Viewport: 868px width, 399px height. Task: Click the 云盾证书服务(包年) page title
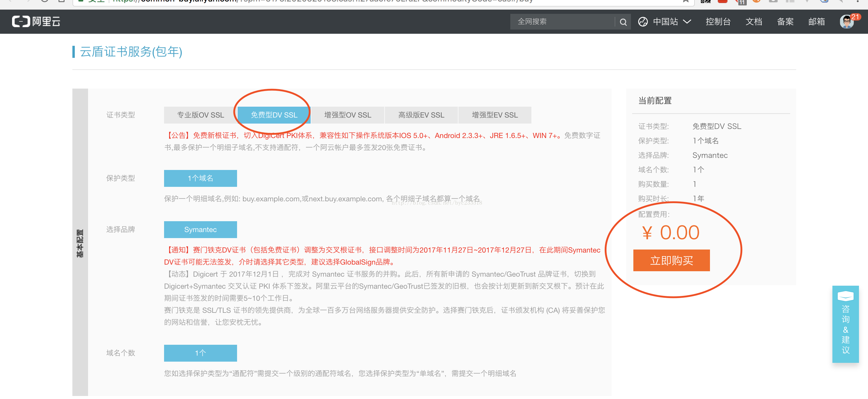[x=131, y=52]
